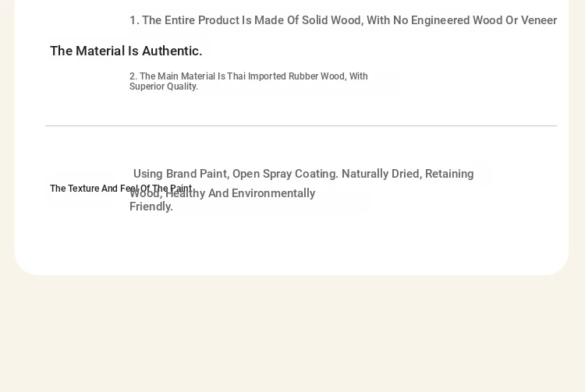The height and width of the screenshot is (392, 585).
Task: Click the empty white card area below 'Friendly.'
Action: (x=291, y=244)
